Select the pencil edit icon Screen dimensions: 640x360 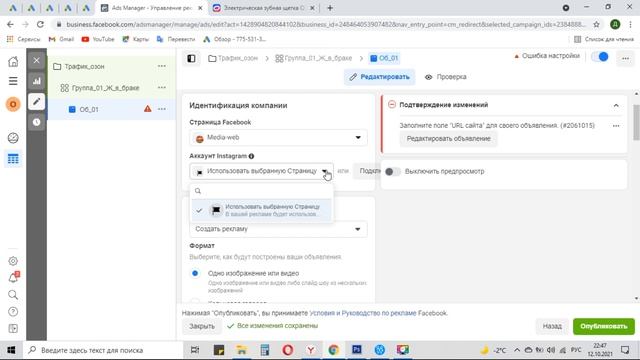37,101
